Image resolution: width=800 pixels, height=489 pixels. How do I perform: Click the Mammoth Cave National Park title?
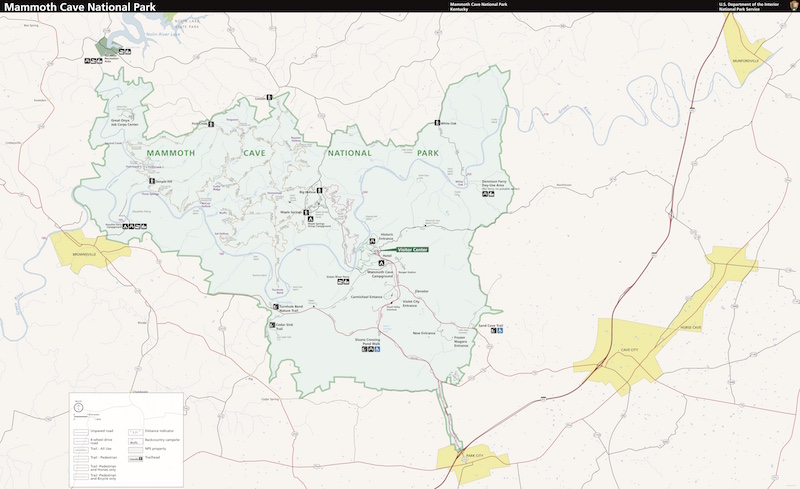(80, 7)
